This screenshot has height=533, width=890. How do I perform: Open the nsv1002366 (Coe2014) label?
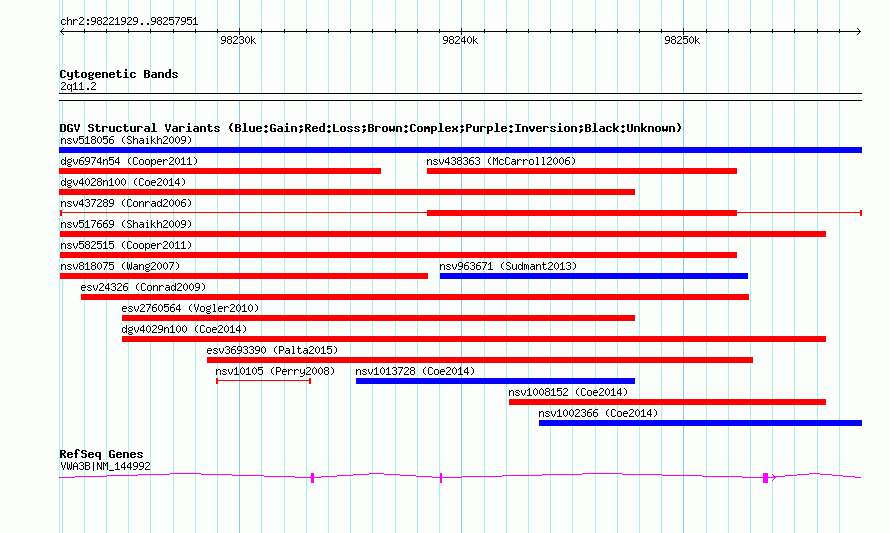coord(598,413)
